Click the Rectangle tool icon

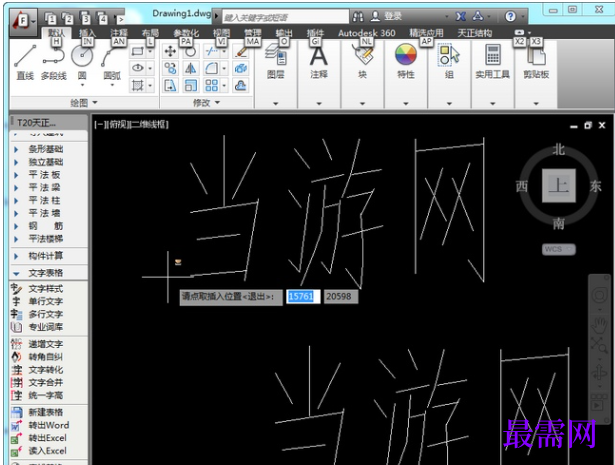pos(138,51)
